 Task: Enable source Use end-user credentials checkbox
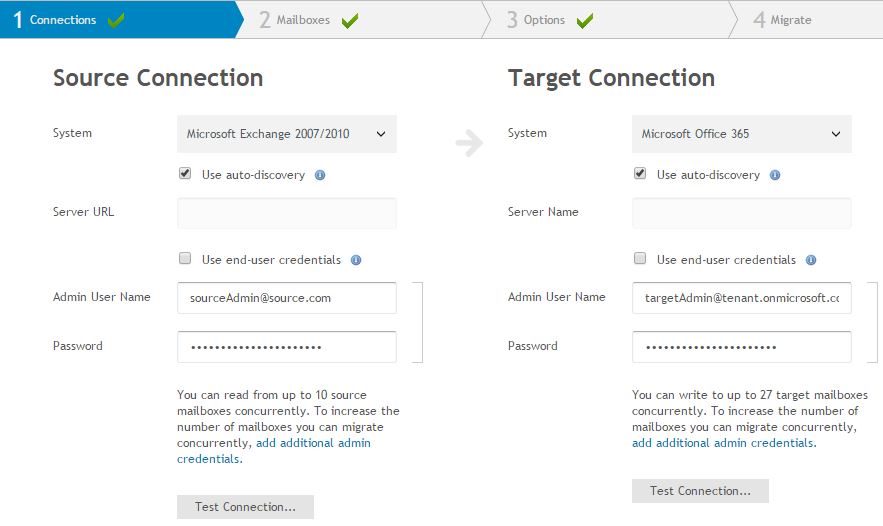coord(185,258)
